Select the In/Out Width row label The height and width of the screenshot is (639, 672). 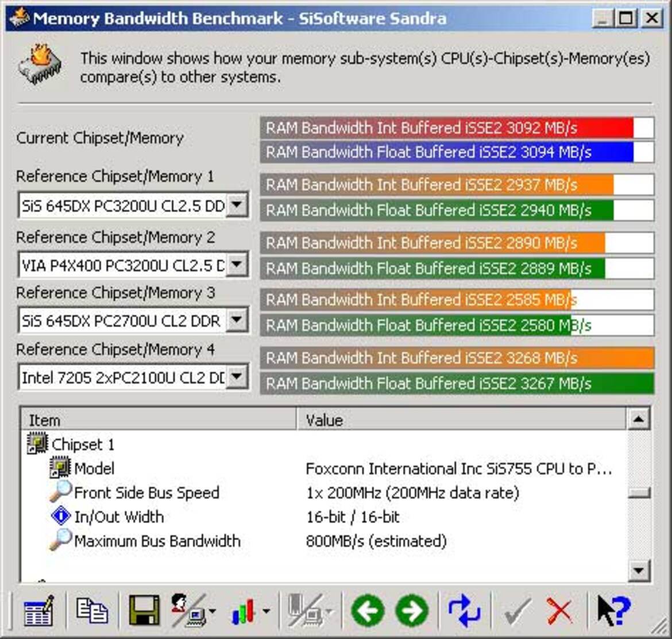(119, 517)
